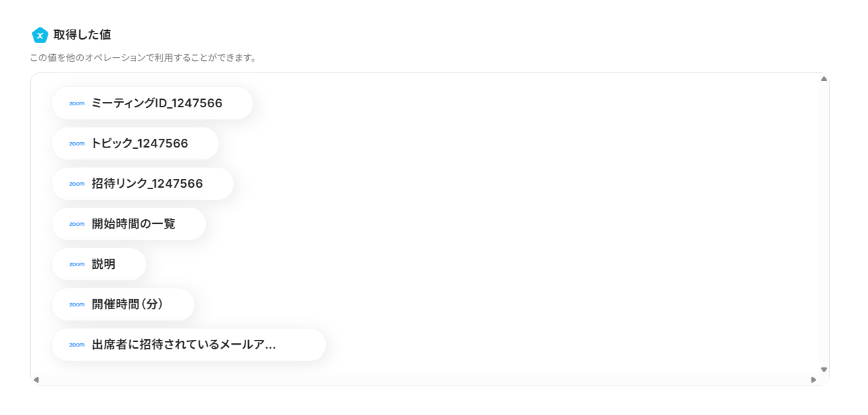The width and height of the screenshot is (868, 415).
Task: Choose the 招待リンク_1247566 value chip
Action: (x=147, y=184)
